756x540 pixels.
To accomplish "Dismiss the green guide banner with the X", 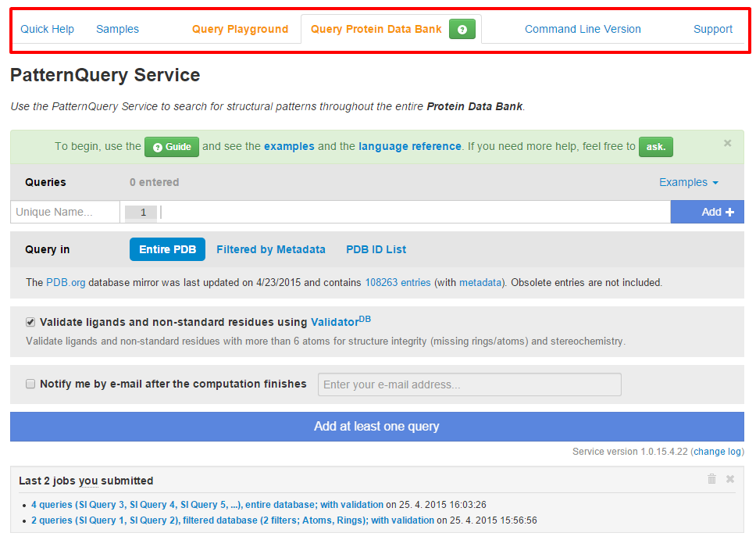I will point(728,143).
